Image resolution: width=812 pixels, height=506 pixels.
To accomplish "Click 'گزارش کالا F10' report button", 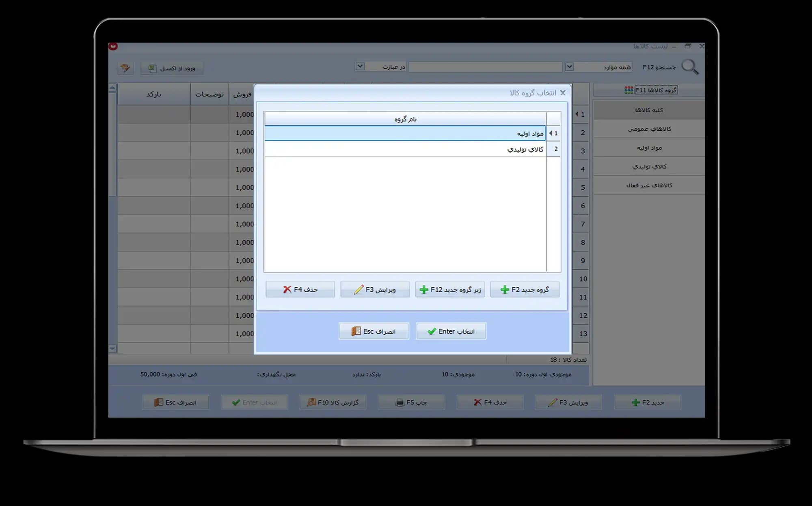I will coord(333,402).
